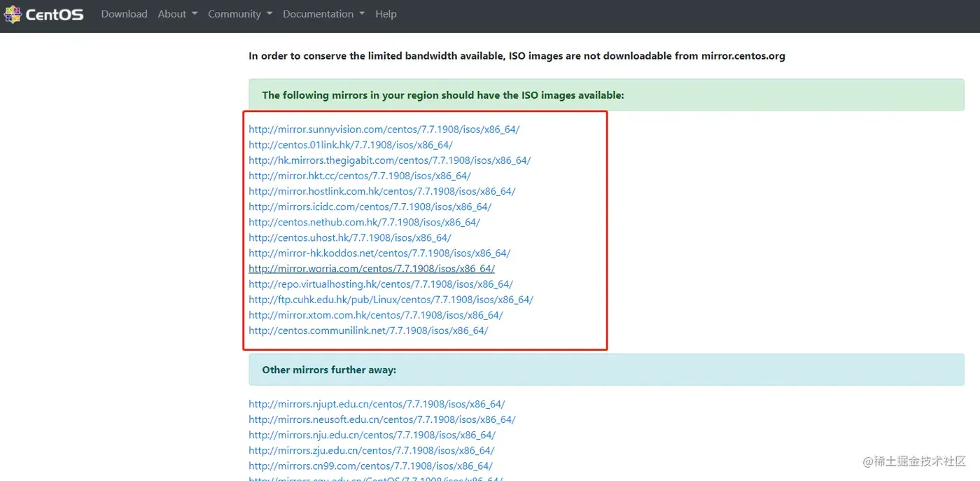Open the Download page
The width and height of the screenshot is (980, 481).
click(124, 14)
